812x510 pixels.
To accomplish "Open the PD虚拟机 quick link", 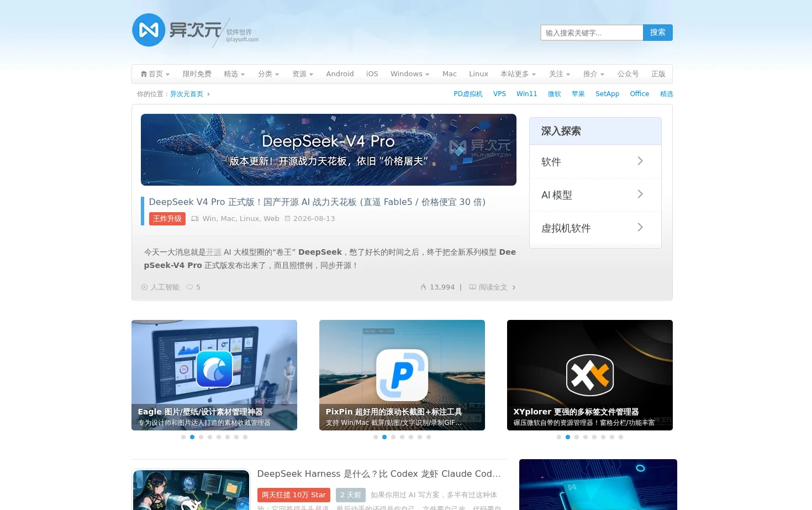I will [468, 94].
